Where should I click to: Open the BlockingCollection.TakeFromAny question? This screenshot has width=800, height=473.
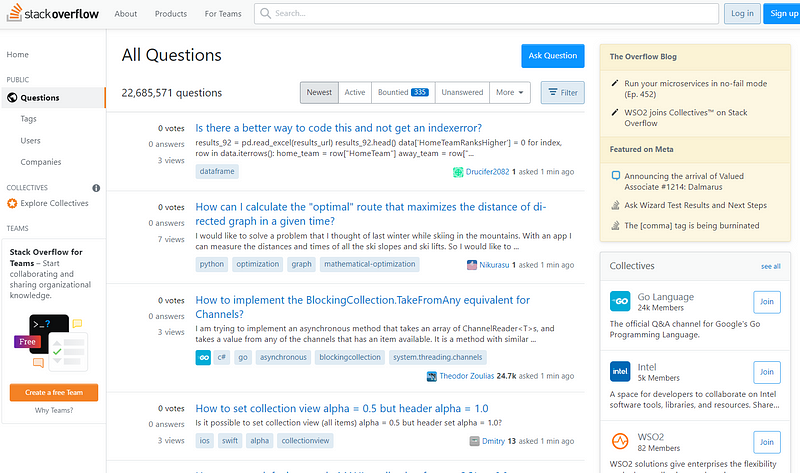pos(363,307)
